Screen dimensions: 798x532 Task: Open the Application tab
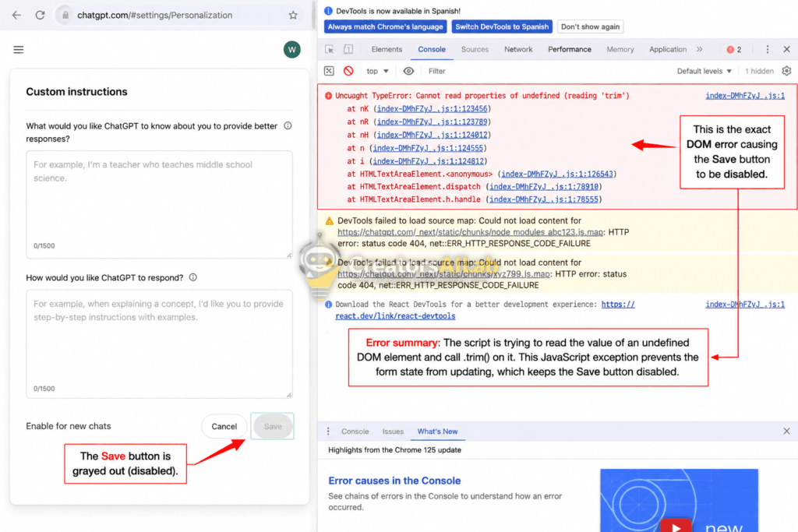click(x=668, y=49)
